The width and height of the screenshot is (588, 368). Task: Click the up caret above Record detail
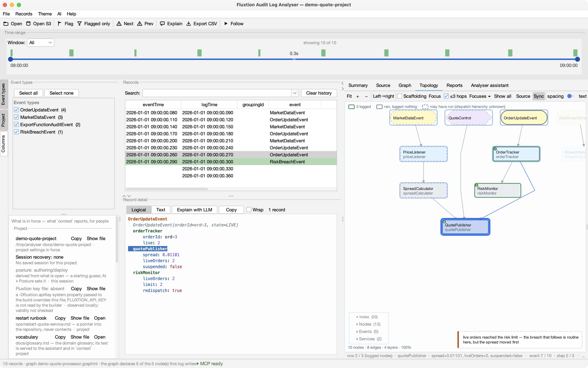point(124,196)
